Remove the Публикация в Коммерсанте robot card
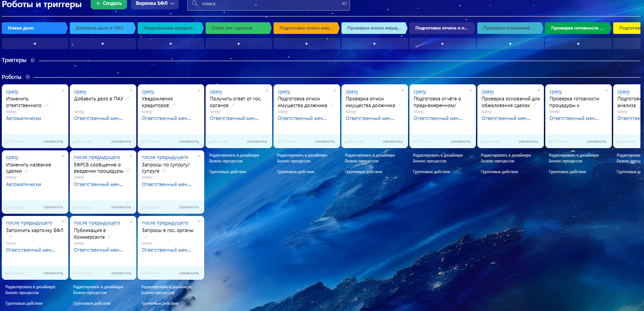Screen dimensions: 644x311 click(x=131, y=222)
